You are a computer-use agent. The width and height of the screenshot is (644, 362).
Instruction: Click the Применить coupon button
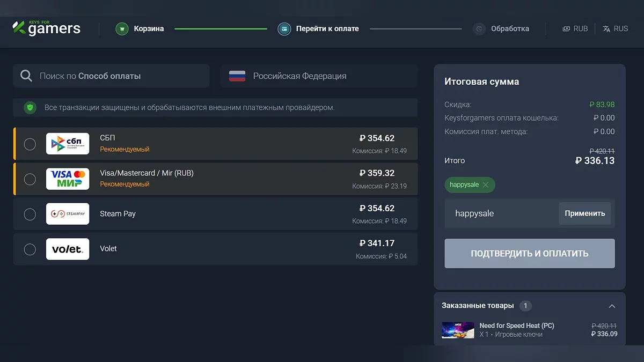tap(584, 213)
